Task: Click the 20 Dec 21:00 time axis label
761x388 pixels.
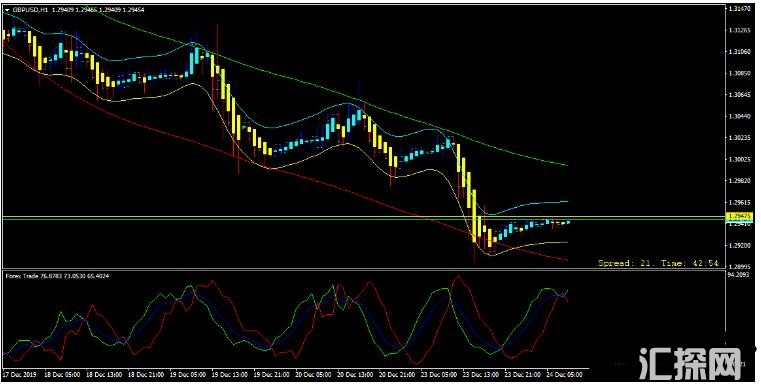Action: tap(398, 375)
